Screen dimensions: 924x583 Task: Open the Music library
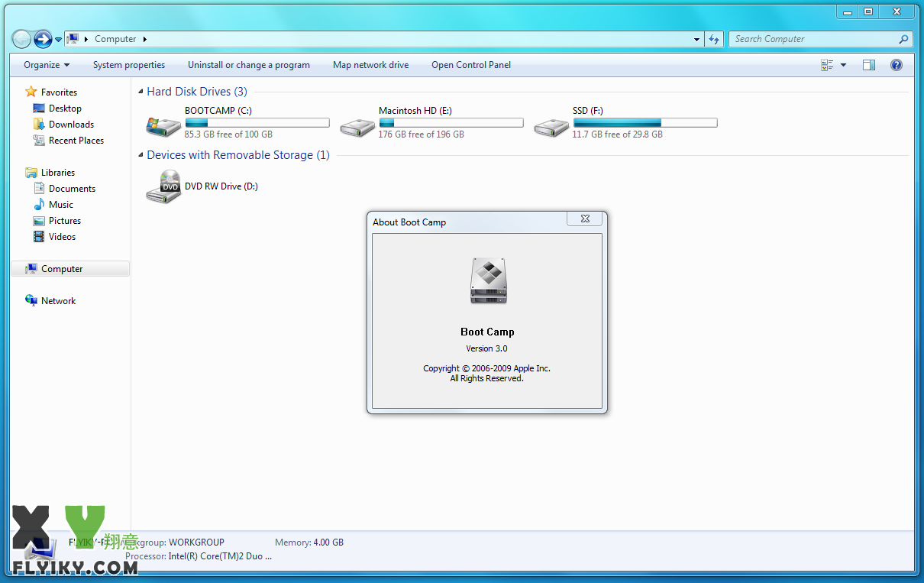coord(61,205)
